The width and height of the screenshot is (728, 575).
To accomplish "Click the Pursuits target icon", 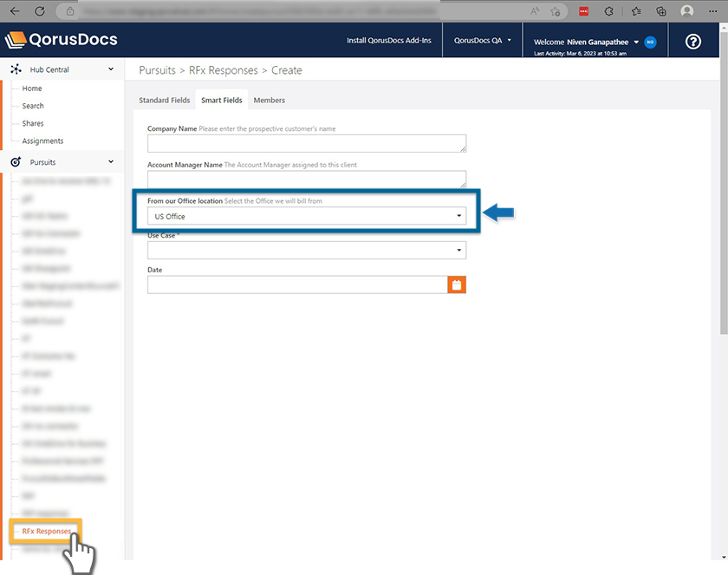I will (16, 161).
